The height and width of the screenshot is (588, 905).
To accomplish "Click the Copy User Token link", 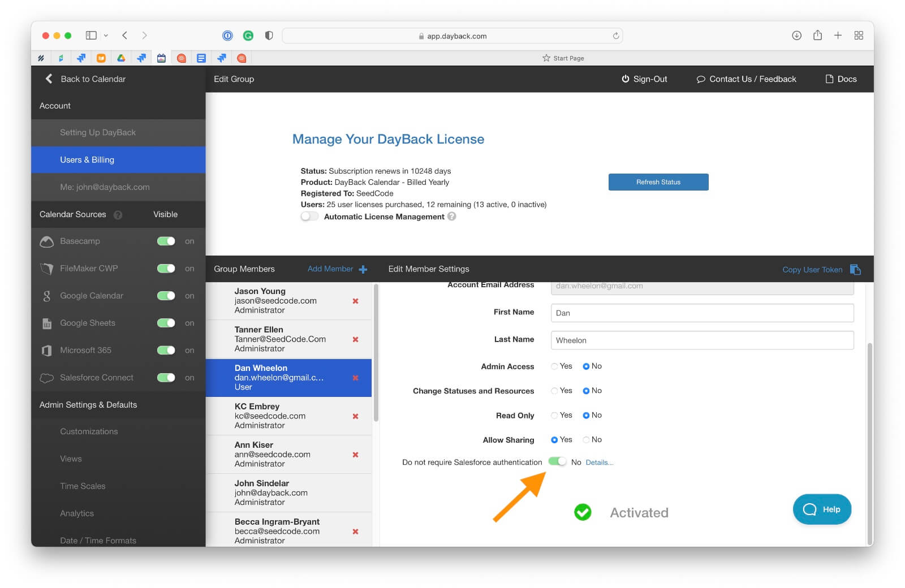I will 812,270.
